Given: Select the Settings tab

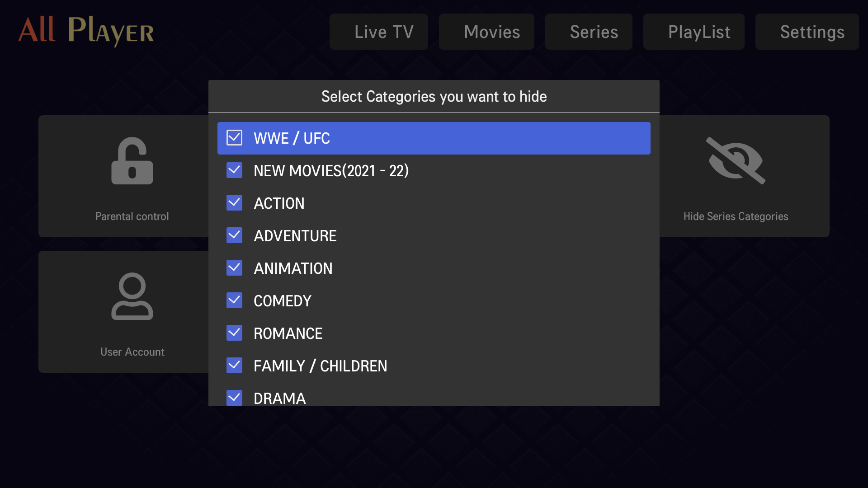Looking at the screenshot, I should point(807,32).
